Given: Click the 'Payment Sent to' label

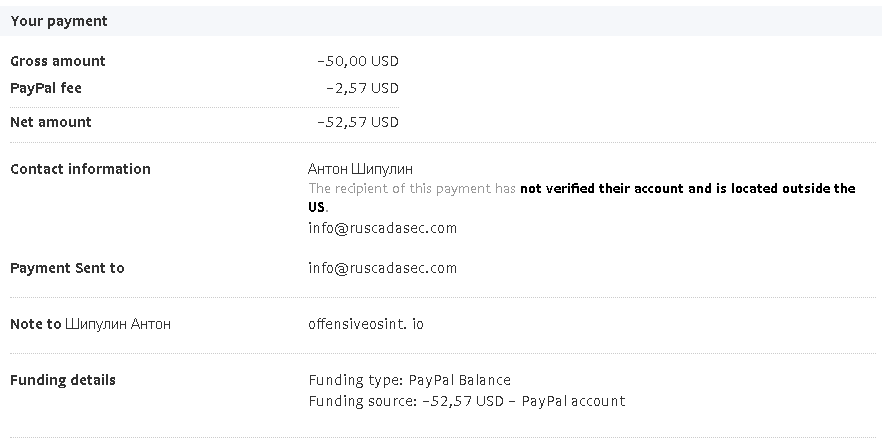Looking at the screenshot, I should [x=68, y=268].
